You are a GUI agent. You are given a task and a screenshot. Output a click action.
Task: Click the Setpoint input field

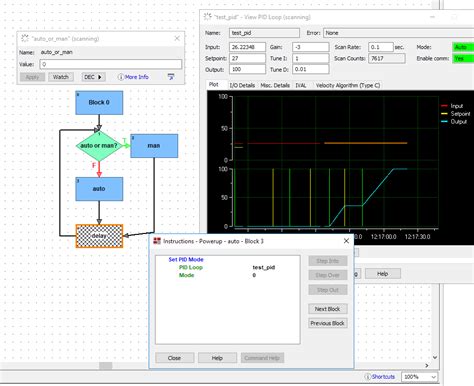coord(247,58)
